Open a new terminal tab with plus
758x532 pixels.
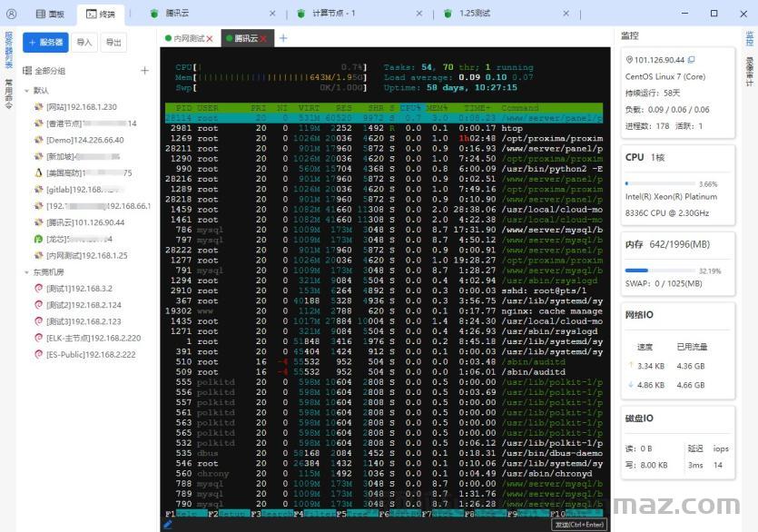283,38
